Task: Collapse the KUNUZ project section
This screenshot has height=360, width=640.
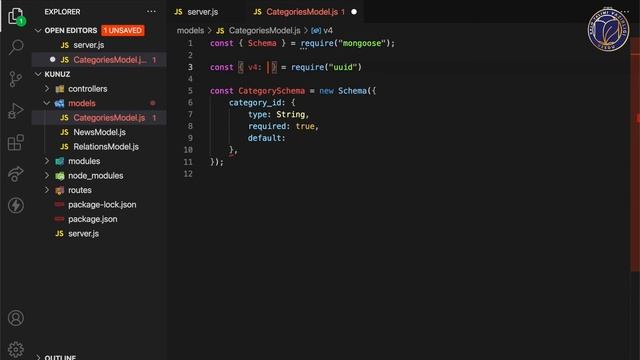Action: 38,74
